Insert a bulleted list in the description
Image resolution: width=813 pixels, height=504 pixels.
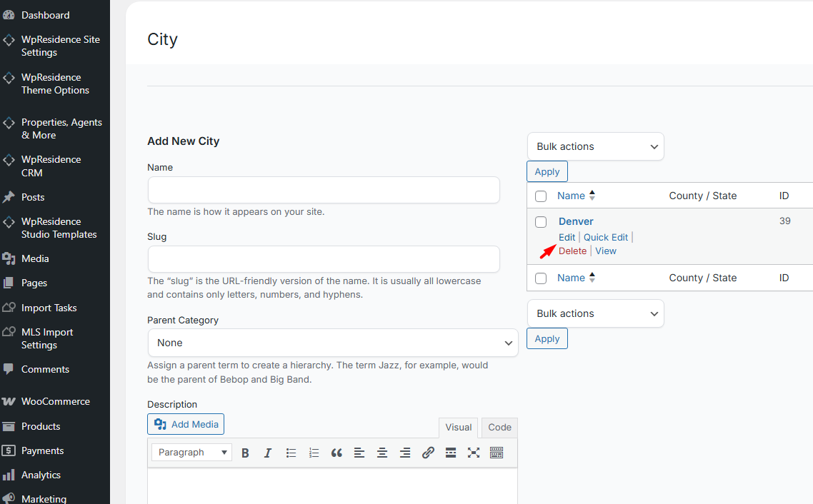click(291, 453)
